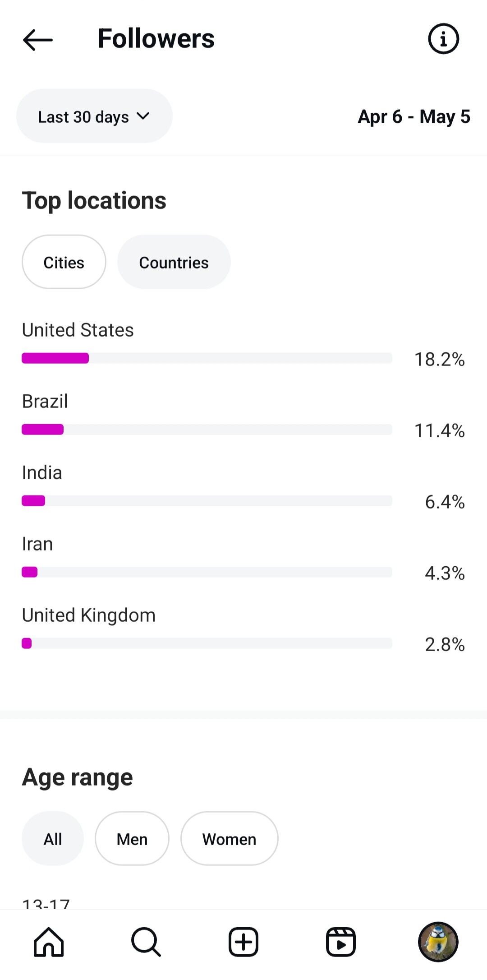Tap the India location row label
Screen dimensions: 487x980
click(x=42, y=473)
